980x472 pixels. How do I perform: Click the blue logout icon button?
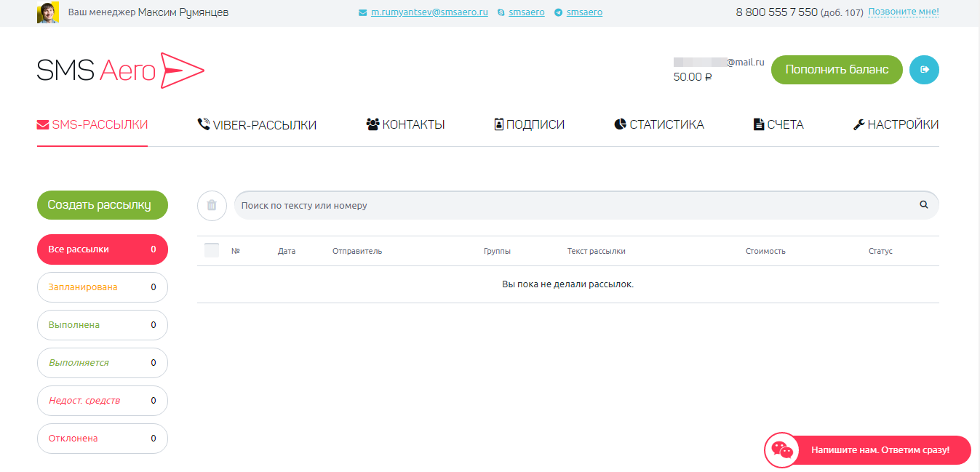click(x=925, y=70)
